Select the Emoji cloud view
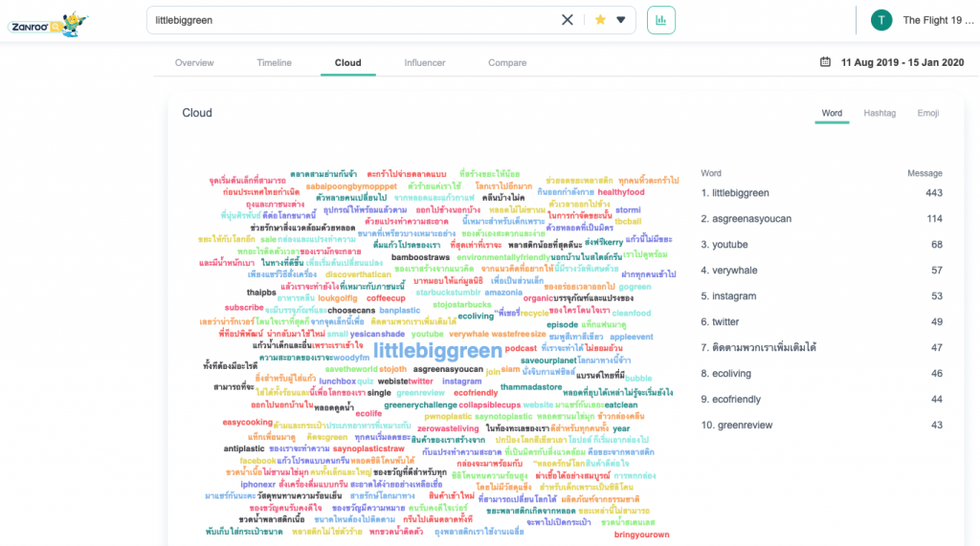980x546 pixels. tap(927, 113)
